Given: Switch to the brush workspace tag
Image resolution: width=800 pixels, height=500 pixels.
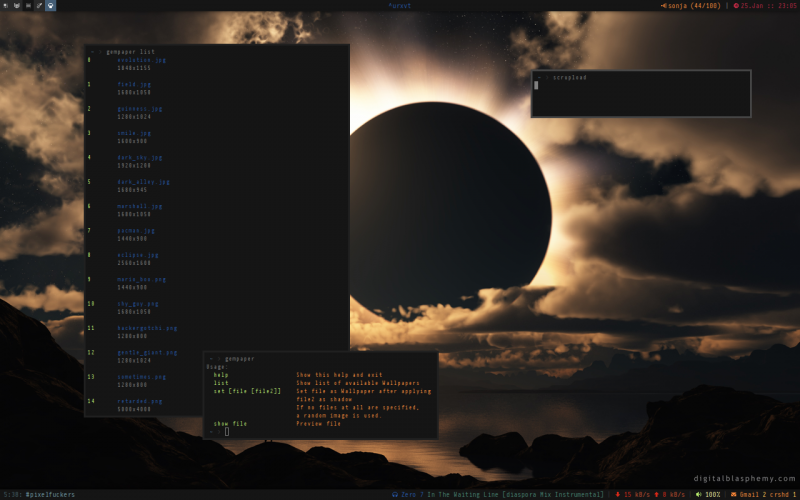Looking at the screenshot, I should point(39,6).
